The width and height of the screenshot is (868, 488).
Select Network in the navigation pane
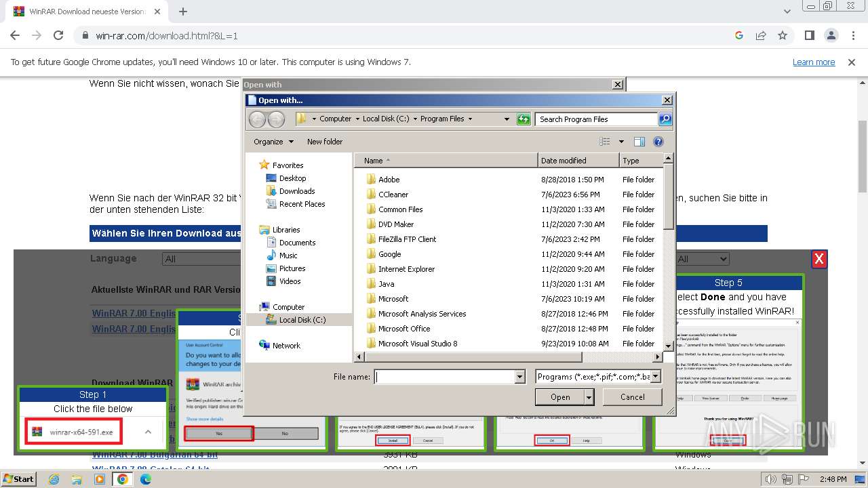click(286, 346)
